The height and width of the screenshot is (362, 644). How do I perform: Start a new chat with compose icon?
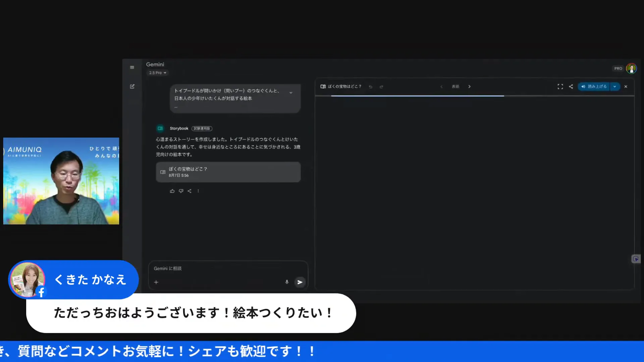[x=132, y=86]
